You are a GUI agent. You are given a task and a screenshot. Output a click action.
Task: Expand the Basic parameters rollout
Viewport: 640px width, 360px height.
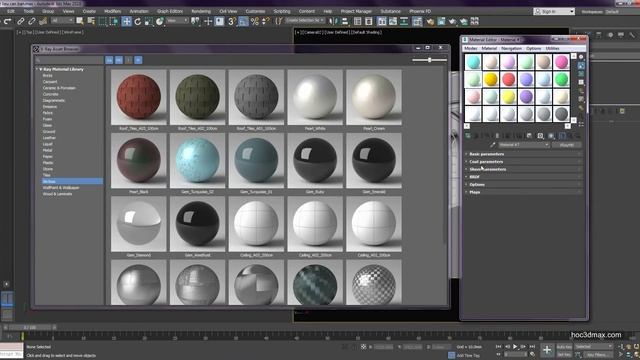click(x=524, y=154)
